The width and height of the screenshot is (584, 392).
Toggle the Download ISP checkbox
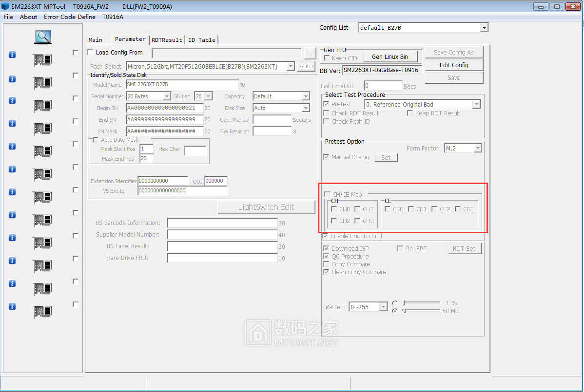click(326, 248)
